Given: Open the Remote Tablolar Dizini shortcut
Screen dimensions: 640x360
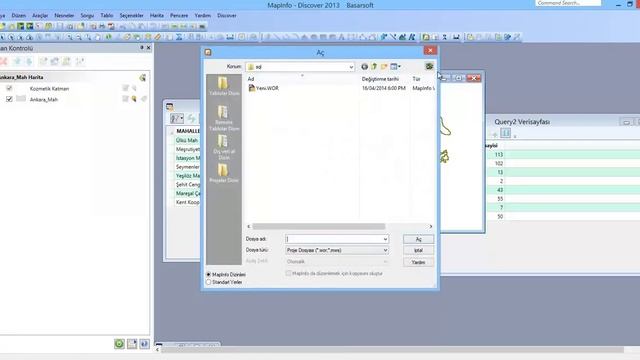Looking at the screenshot, I should pyautogui.click(x=224, y=118).
